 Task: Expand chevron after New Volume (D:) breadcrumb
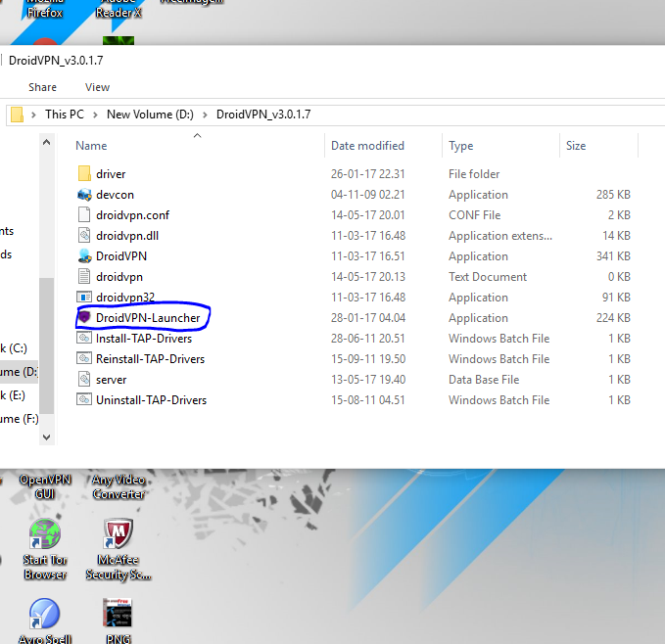(205, 115)
